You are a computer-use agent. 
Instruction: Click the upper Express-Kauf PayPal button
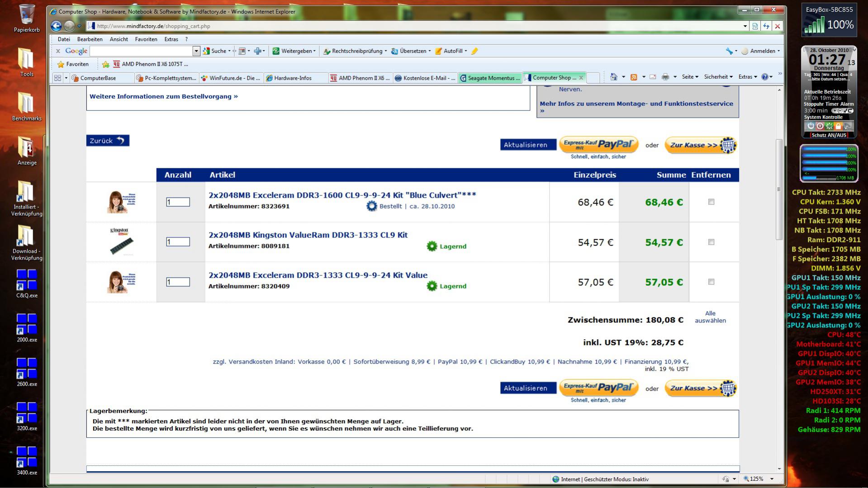(x=598, y=145)
